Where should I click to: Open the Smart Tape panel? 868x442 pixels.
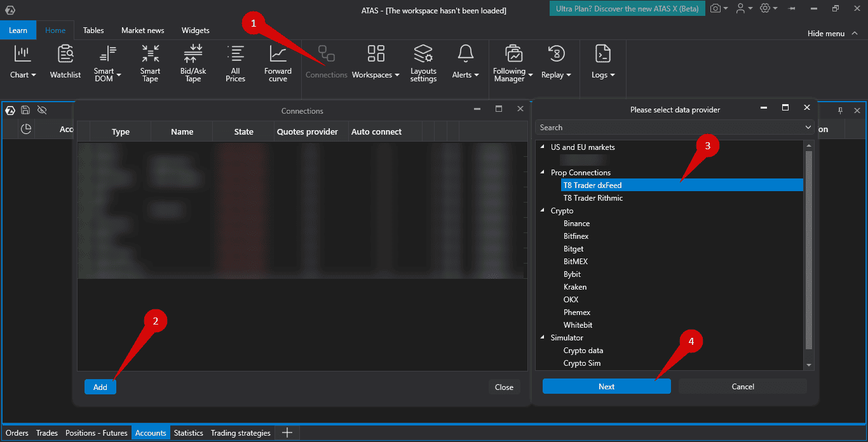(151, 62)
